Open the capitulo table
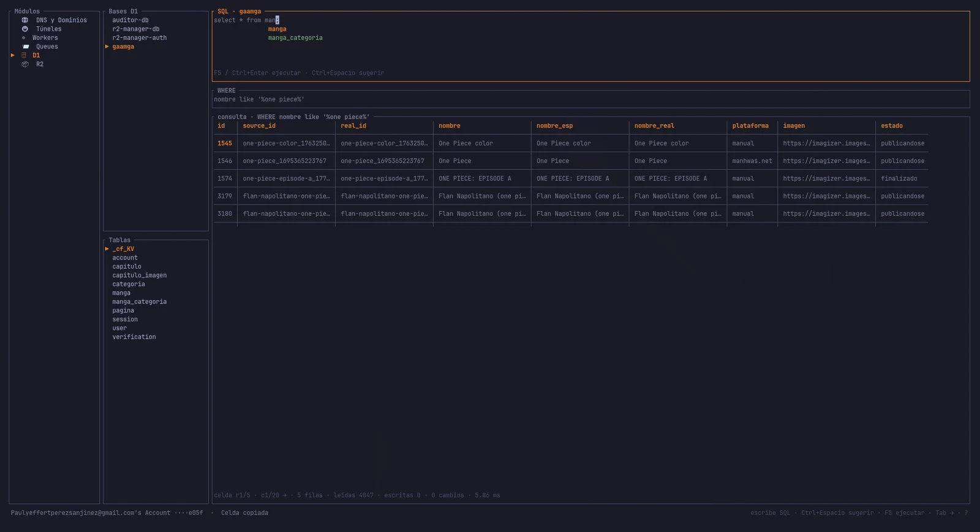 coord(126,266)
